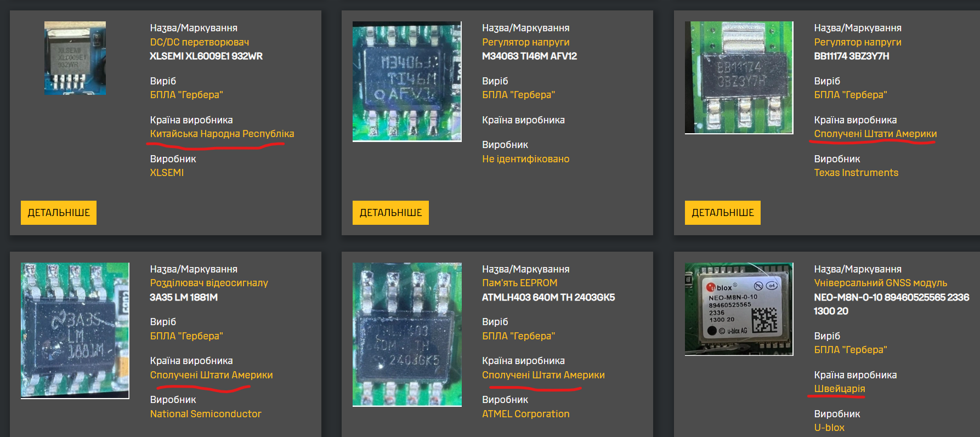980x437 pixels.
Task: Follow the XLSEMI manufacturer link
Action: pos(167,173)
